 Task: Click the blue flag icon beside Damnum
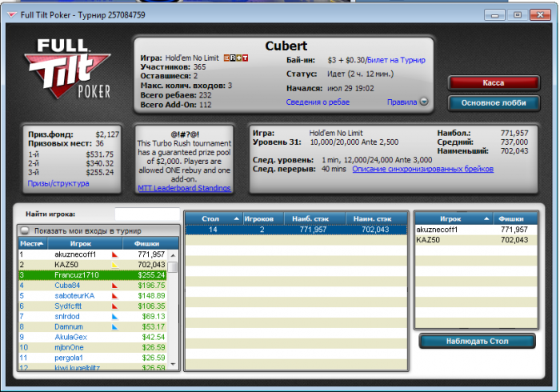(114, 327)
